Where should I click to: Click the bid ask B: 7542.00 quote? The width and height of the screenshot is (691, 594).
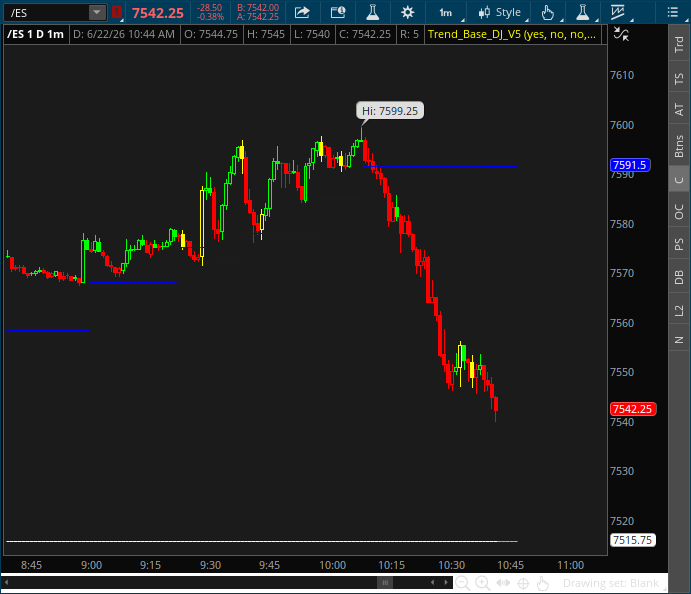coord(258,8)
